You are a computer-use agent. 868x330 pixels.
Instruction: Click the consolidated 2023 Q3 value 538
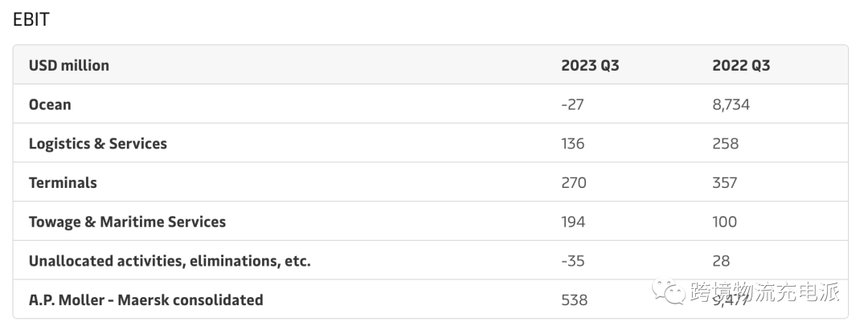click(575, 300)
